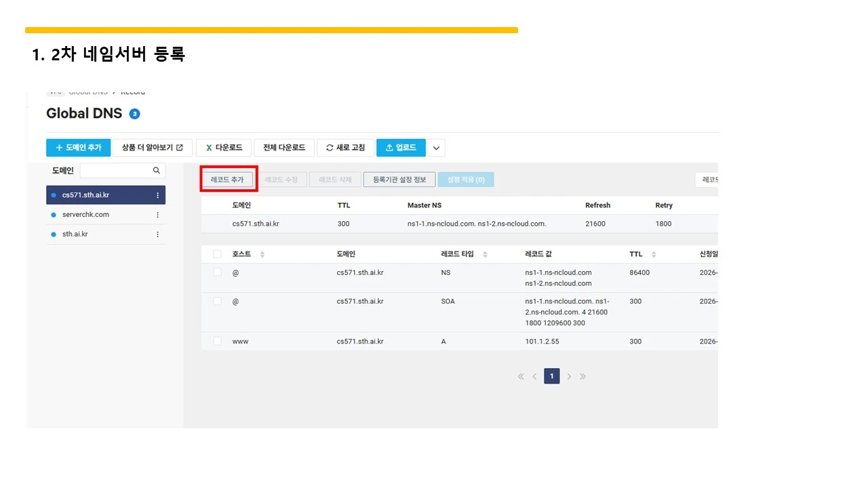Check the SOA record row checkbox
The image size is (868, 488).
point(218,302)
